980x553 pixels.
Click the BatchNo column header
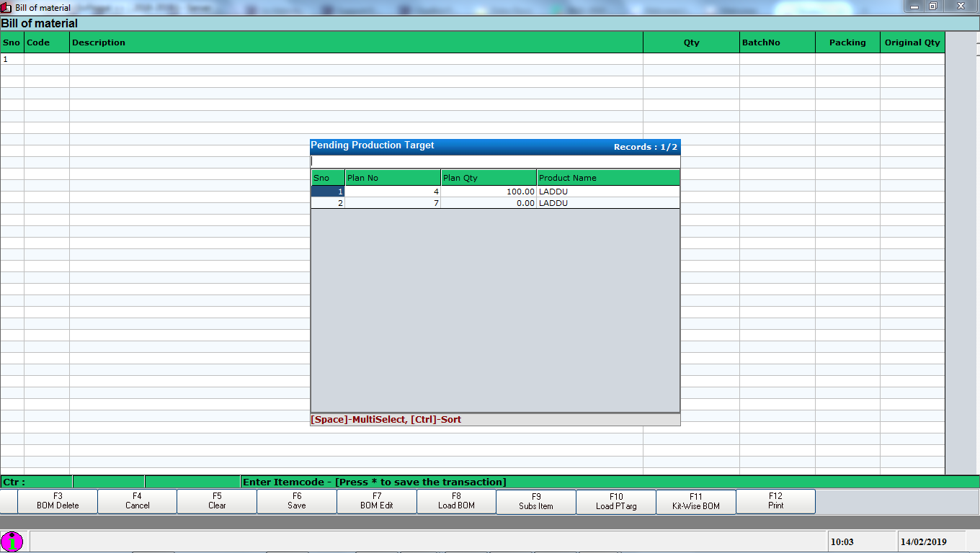pyautogui.click(x=778, y=42)
